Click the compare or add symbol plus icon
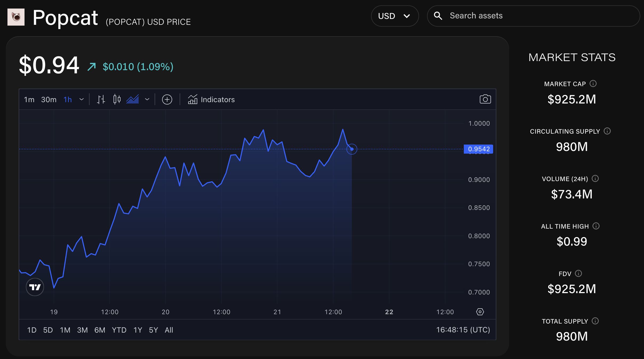 167,99
